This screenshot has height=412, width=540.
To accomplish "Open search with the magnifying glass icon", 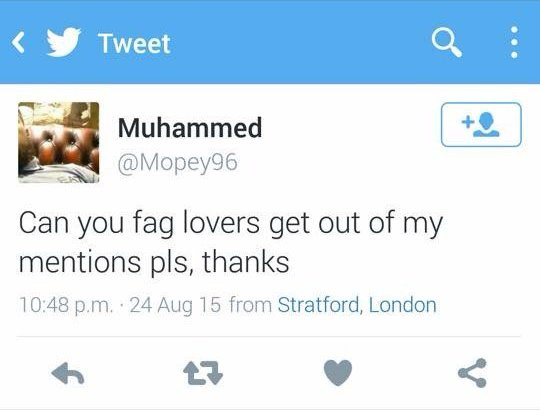I will 447,42.
